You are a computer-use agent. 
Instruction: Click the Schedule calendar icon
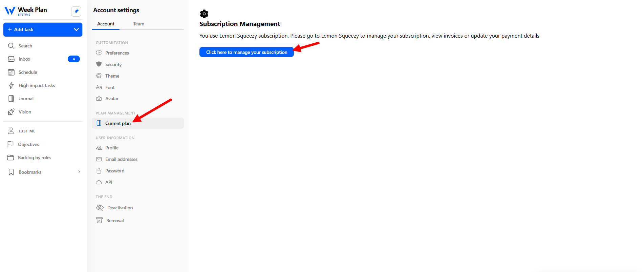coord(11,72)
